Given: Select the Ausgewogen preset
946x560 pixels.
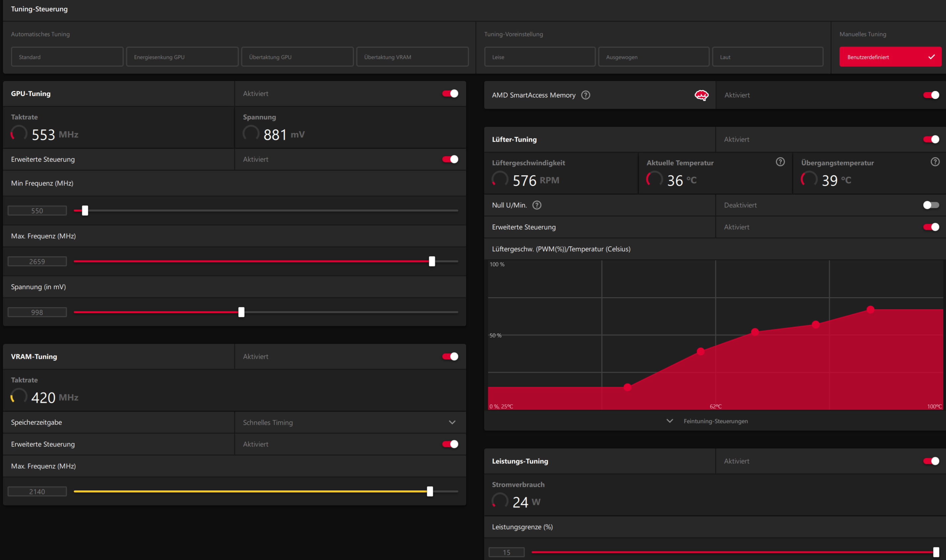Looking at the screenshot, I should pos(653,57).
